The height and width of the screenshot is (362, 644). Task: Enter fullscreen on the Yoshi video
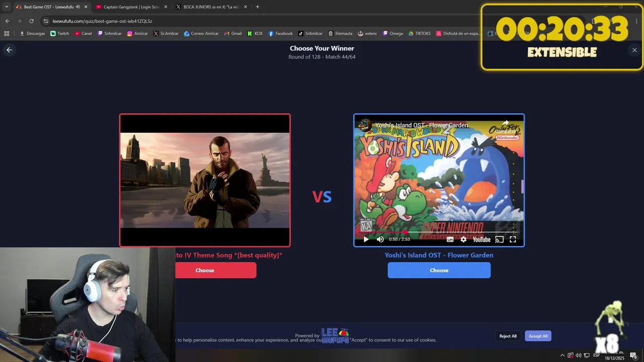pyautogui.click(x=513, y=239)
